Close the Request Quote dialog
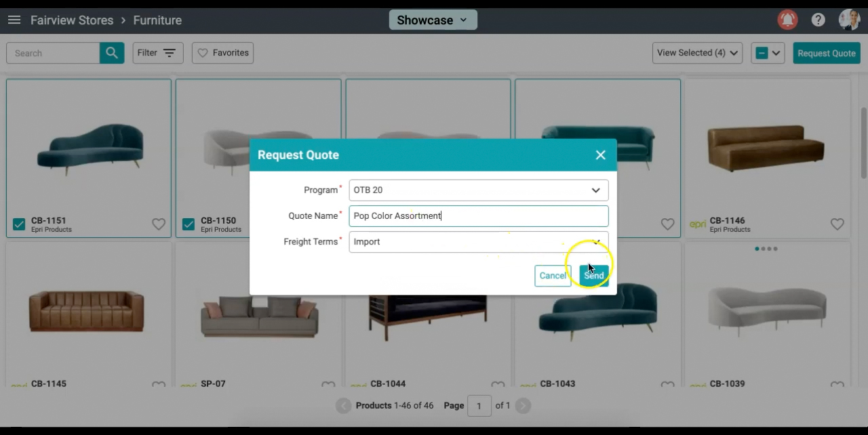The width and height of the screenshot is (868, 435). coord(600,155)
